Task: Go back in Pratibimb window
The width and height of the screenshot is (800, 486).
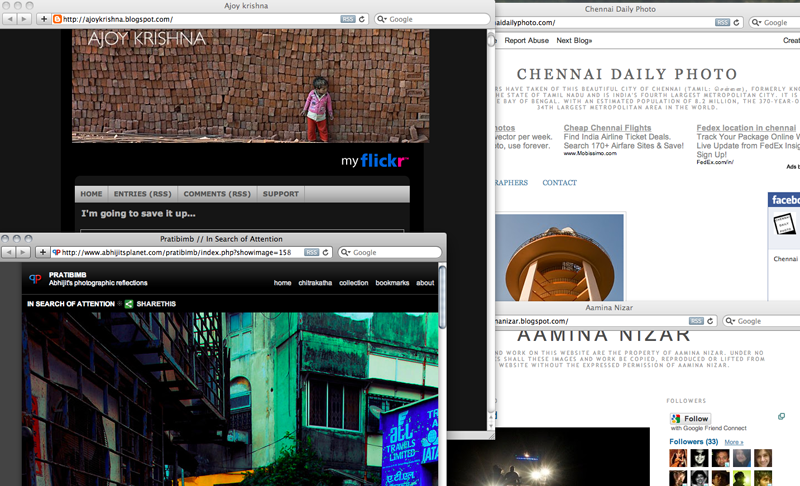Action: [x=9, y=252]
